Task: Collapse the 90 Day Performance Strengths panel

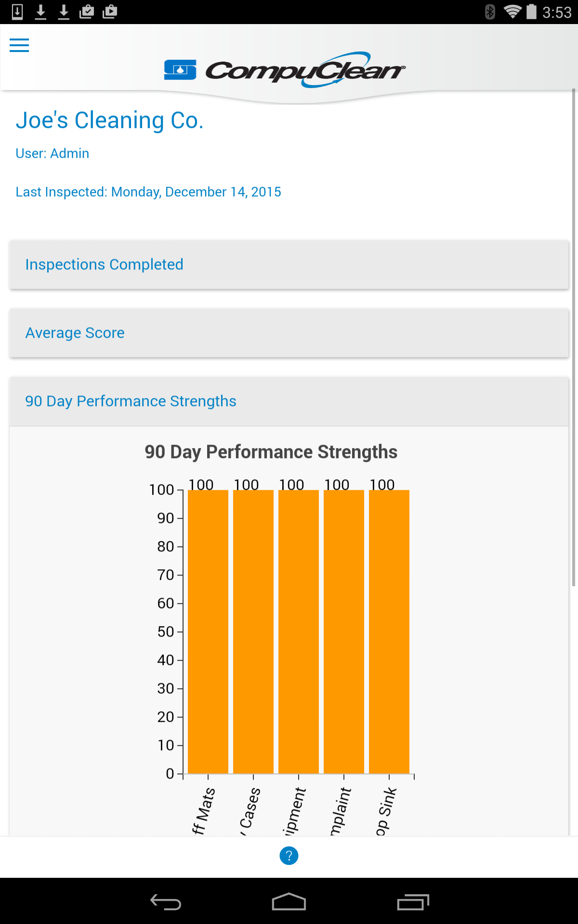Action: [x=289, y=401]
